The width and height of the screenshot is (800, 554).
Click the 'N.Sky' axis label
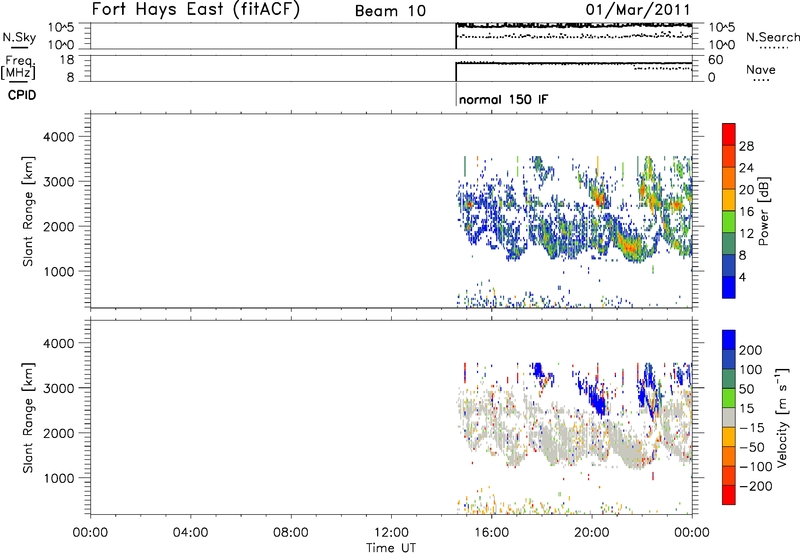point(19,37)
